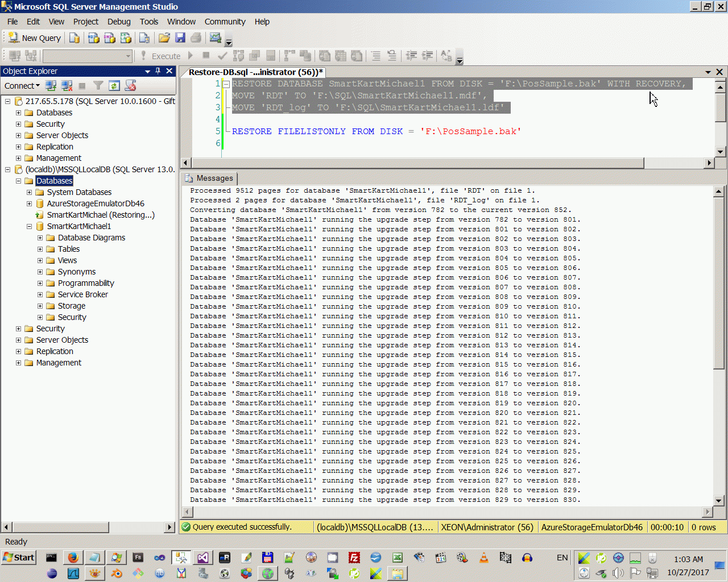Click the Execute button
The height and width of the screenshot is (582, 728).
[160, 56]
